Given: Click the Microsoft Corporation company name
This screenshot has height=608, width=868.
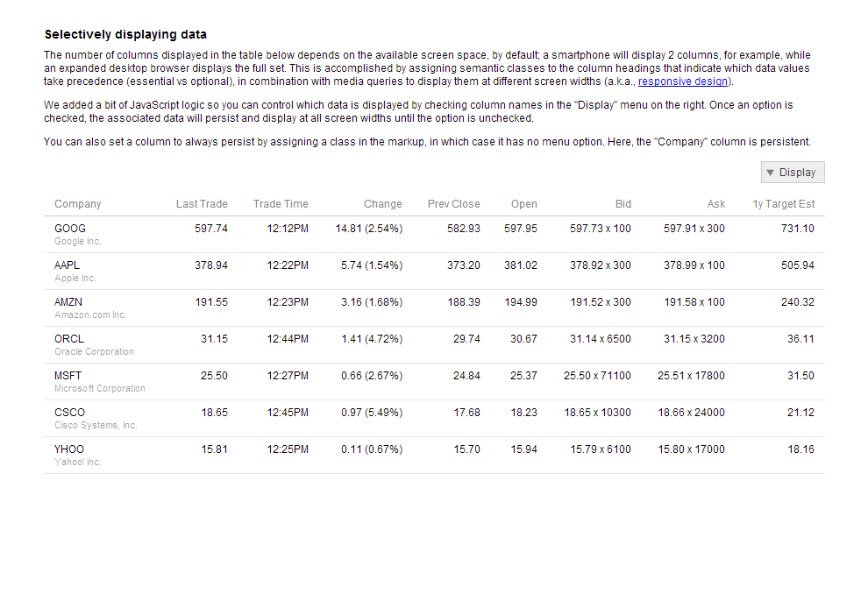Looking at the screenshot, I should pos(100,388).
